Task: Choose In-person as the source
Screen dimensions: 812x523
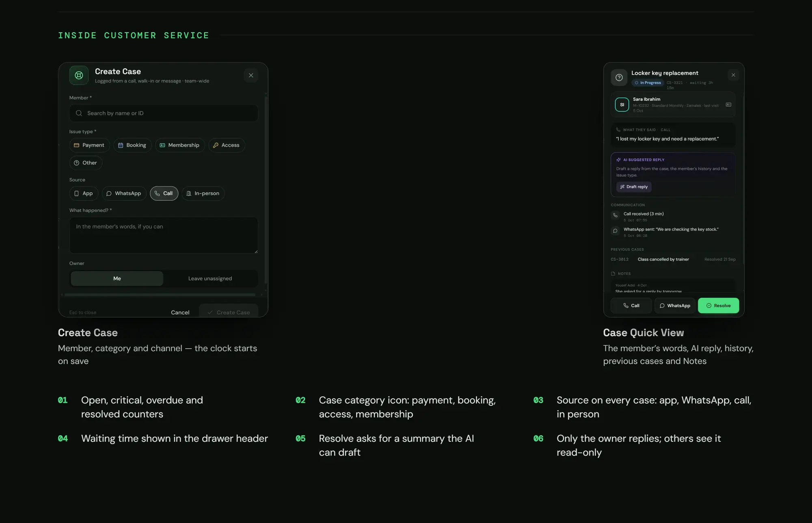Action: pos(203,193)
